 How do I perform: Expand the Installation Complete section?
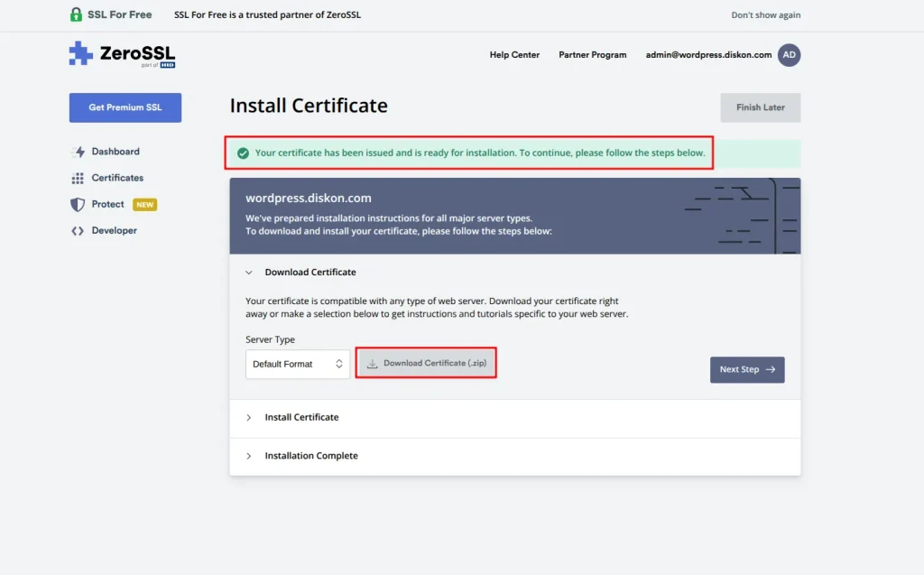tap(310, 455)
